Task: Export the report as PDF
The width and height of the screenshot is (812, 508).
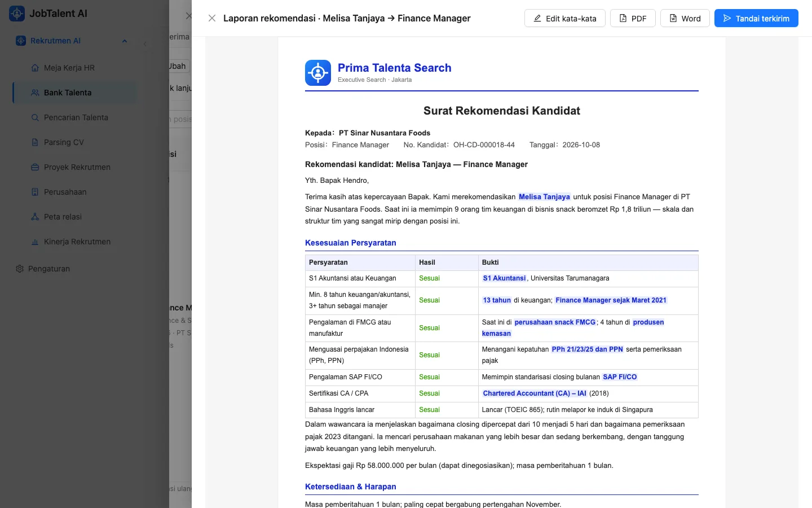Action: tap(633, 18)
